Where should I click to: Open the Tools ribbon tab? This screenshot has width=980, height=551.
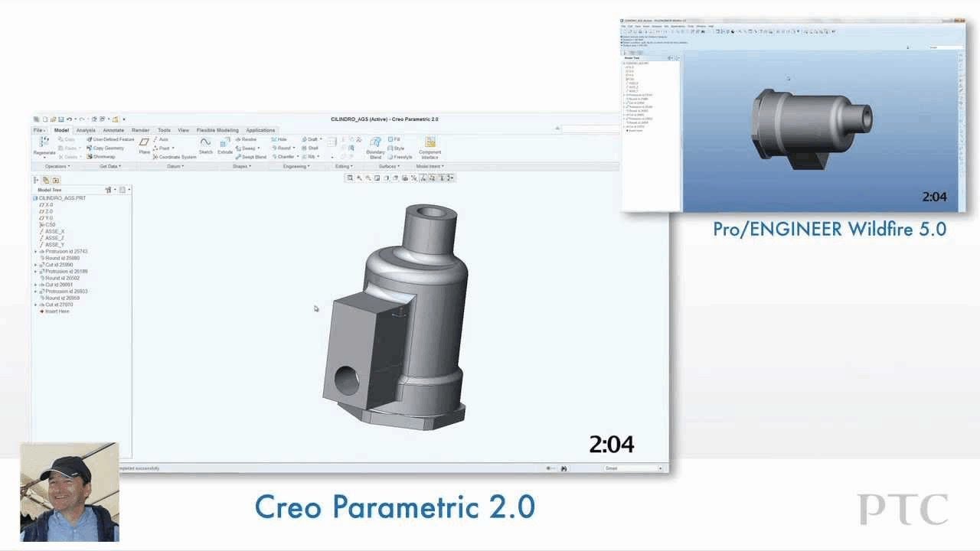pyautogui.click(x=164, y=130)
